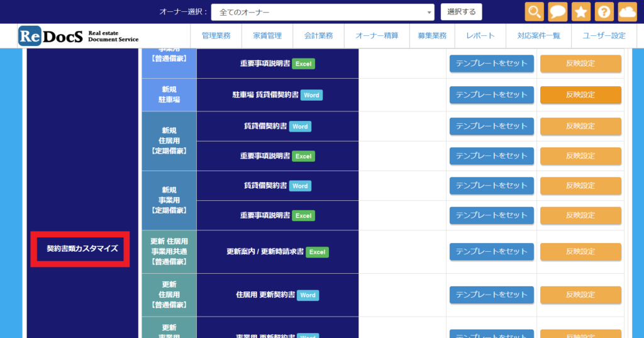Open the chat speech bubble icon

coord(558,11)
